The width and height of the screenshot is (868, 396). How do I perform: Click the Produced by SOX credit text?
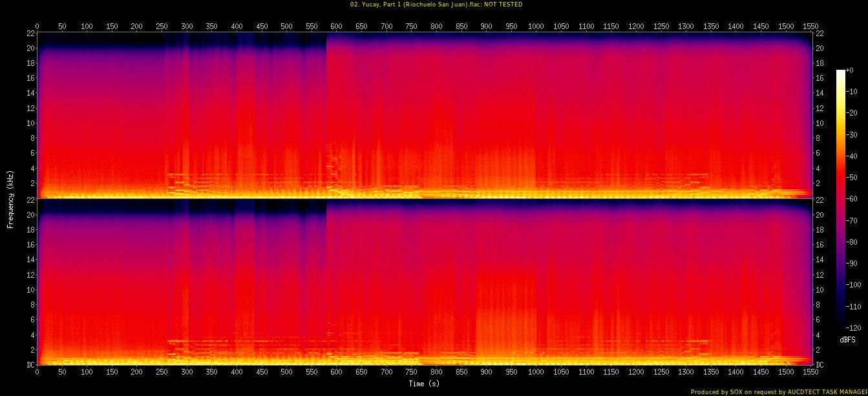779,391
